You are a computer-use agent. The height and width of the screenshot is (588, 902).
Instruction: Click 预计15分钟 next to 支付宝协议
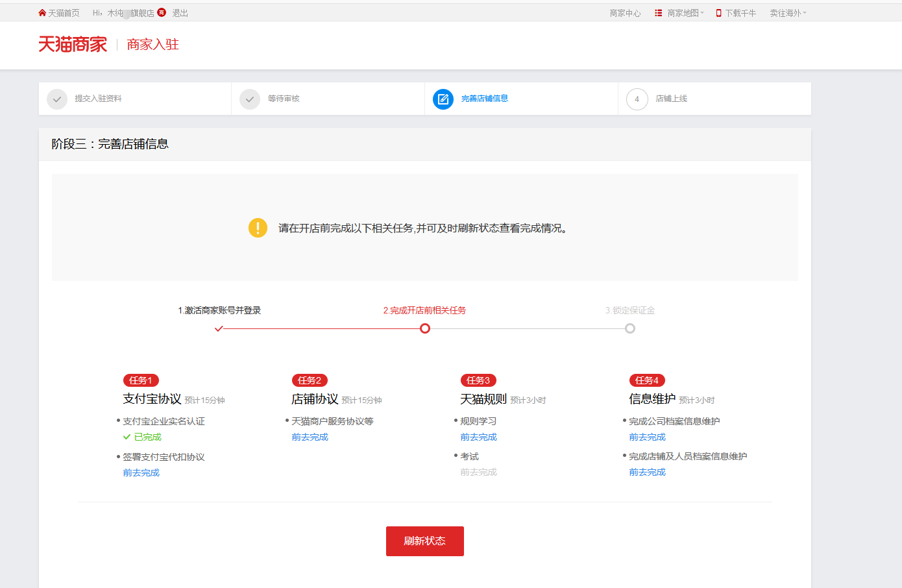[204, 400]
